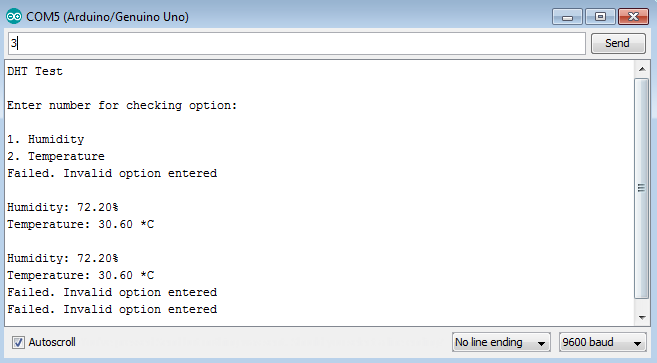The height and width of the screenshot is (363, 657).
Task: Click the 1. Humidity option line
Action: click(45, 139)
